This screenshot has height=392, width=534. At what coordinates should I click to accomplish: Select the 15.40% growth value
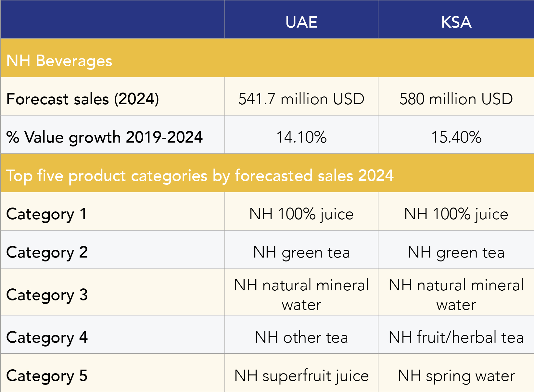click(x=456, y=137)
